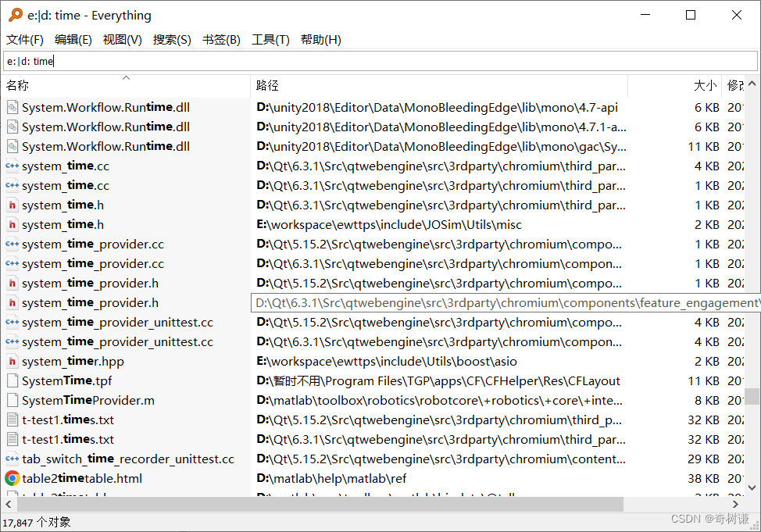Viewport: 761px width, 532px height.
Task: Click the Chrome icon of table2timetable.html
Action: click(13, 478)
